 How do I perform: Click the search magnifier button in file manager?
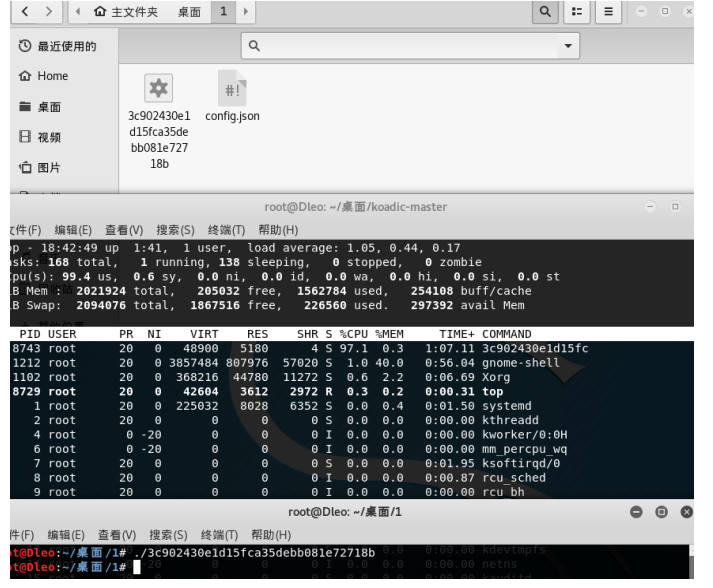(x=545, y=12)
